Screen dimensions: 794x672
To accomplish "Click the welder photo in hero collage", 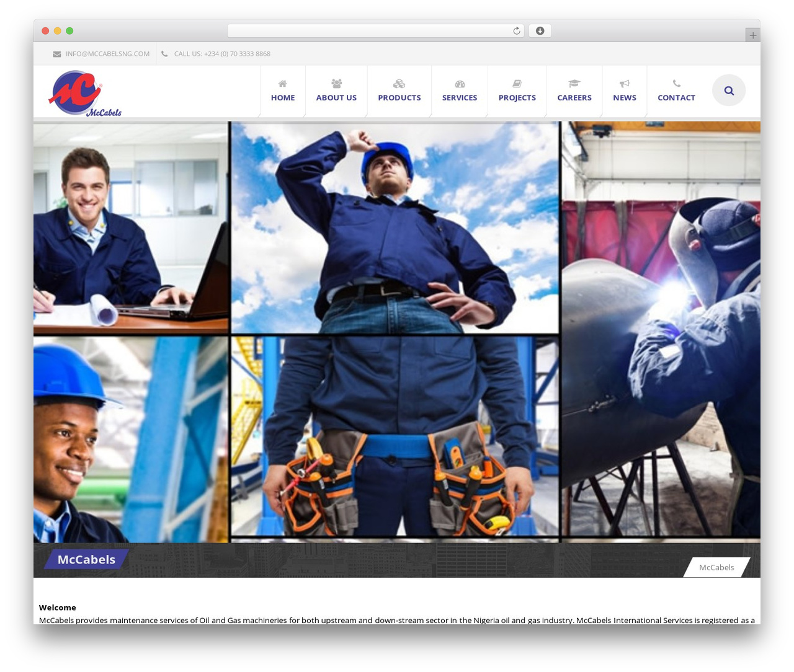I will tap(661, 329).
